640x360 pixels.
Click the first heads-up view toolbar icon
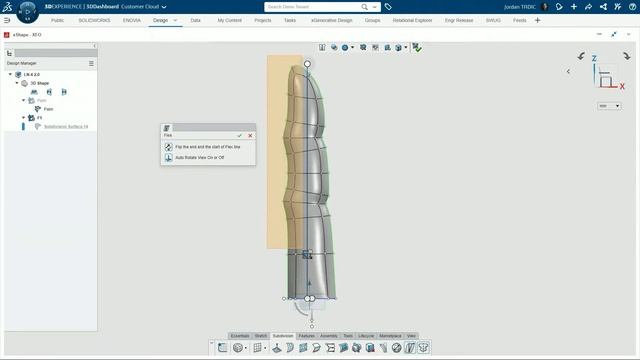322,47
